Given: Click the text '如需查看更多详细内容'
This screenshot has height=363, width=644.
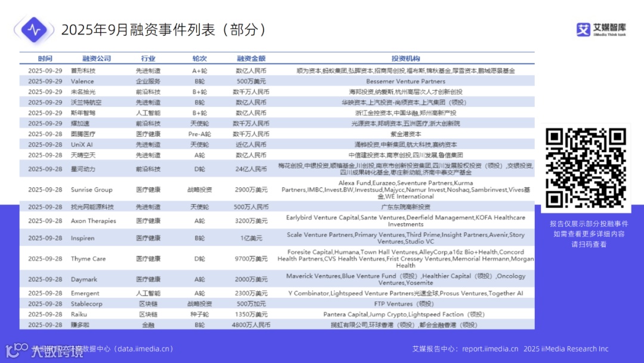Looking at the screenshot, I should [x=589, y=234].
